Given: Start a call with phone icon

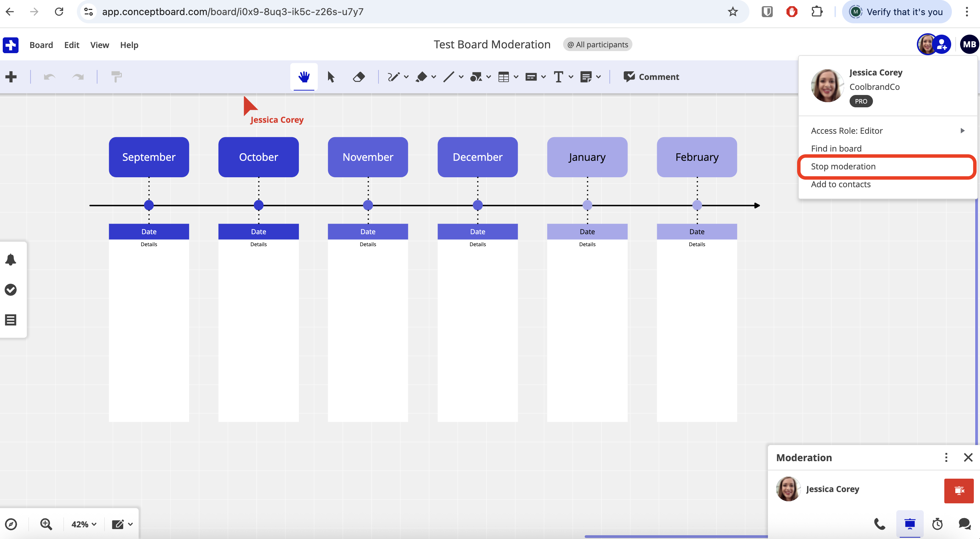Looking at the screenshot, I should pos(879,524).
